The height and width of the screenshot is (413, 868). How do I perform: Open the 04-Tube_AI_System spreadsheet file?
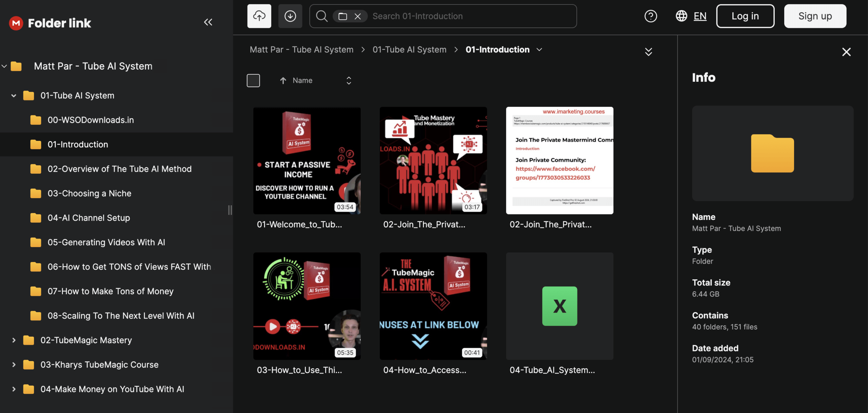click(559, 306)
